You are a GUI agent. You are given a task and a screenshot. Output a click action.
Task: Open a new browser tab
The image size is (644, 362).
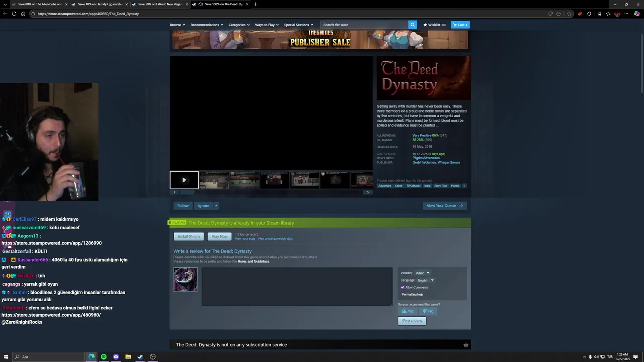point(255,4)
